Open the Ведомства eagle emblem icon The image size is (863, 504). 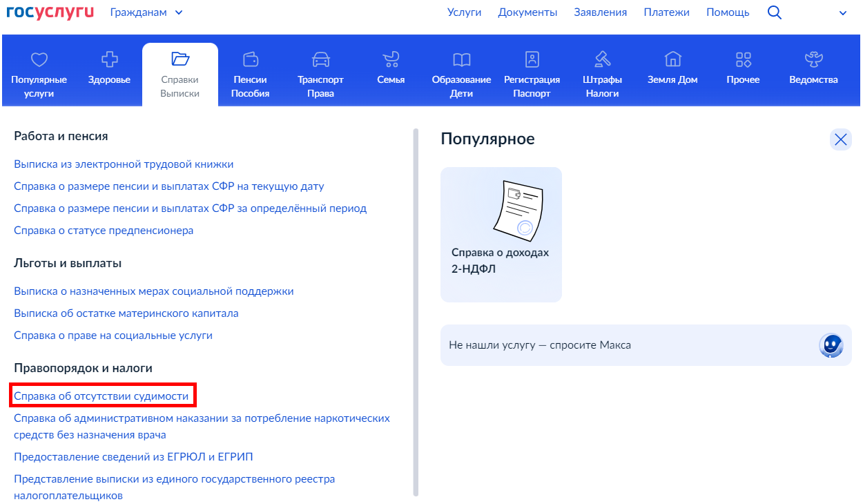813,59
